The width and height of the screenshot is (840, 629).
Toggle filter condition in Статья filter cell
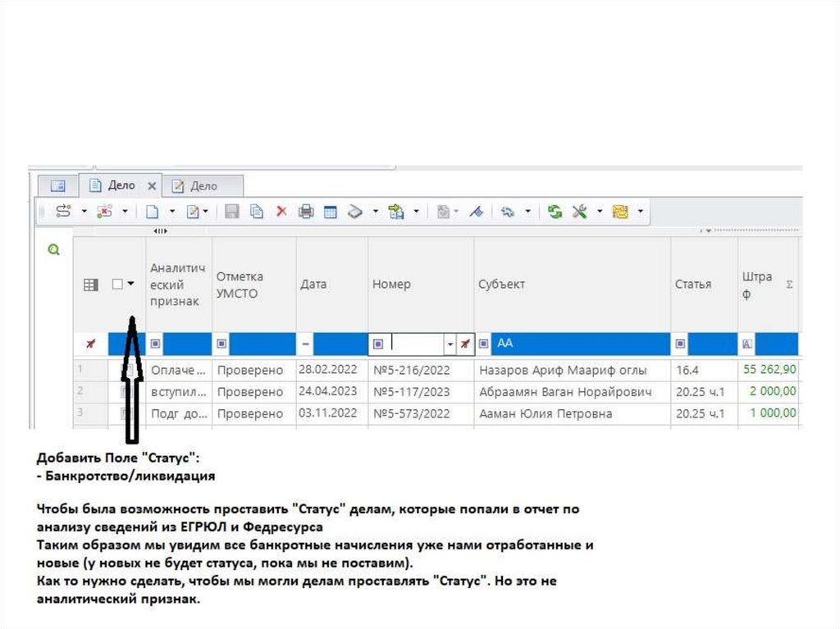680,344
